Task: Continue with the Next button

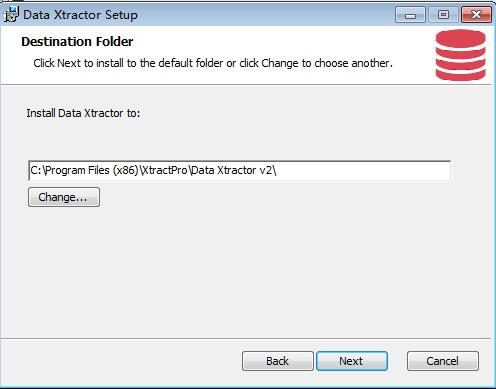Action: tap(352, 361)
